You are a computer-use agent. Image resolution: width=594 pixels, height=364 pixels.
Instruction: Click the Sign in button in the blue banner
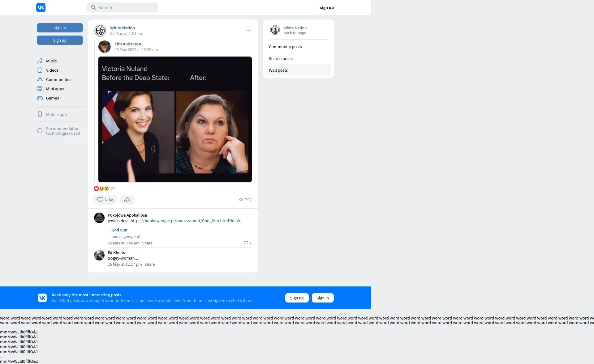click(323, 298)
